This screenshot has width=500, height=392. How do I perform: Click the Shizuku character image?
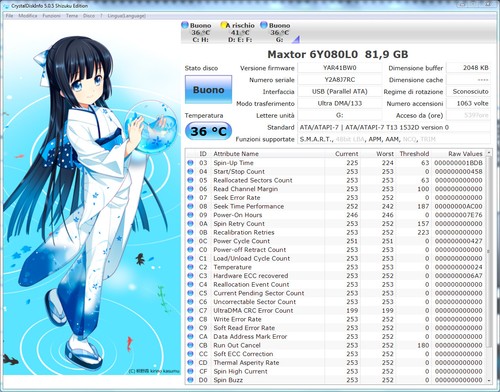tap(92, 198)
